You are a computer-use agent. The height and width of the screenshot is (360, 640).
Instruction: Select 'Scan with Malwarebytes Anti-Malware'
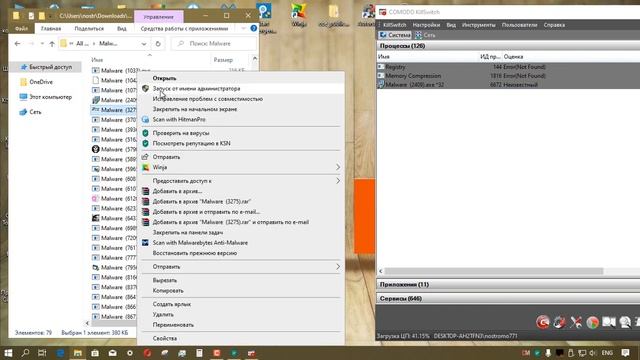pos(200,242)
